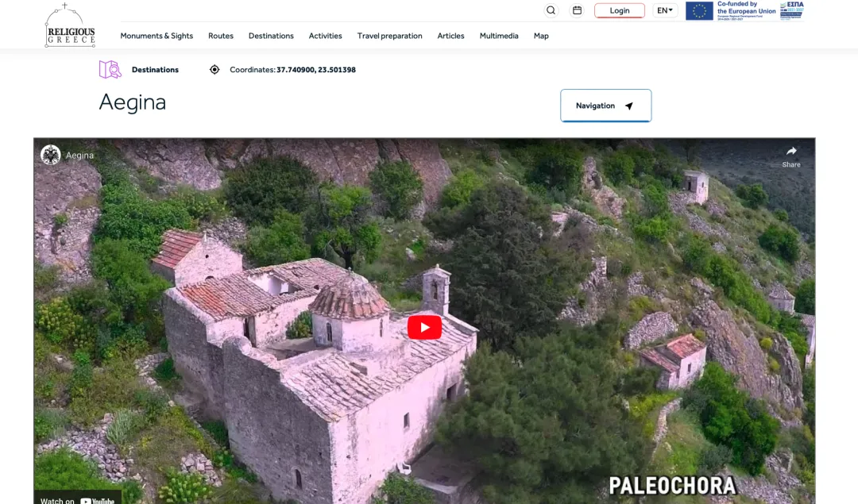Click the Destinations map-book icon

(x=110, y=70)
